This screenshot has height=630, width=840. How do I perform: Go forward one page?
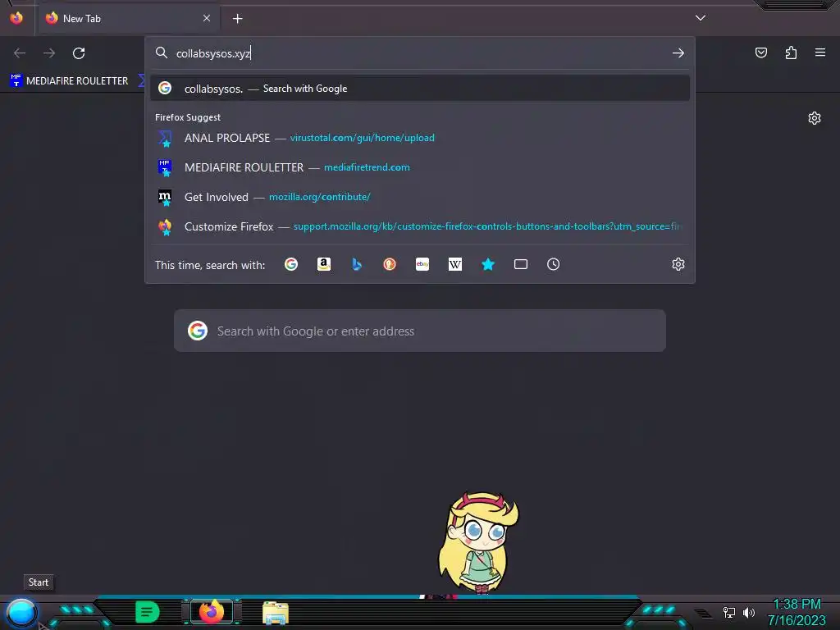[x=49, y=53]
